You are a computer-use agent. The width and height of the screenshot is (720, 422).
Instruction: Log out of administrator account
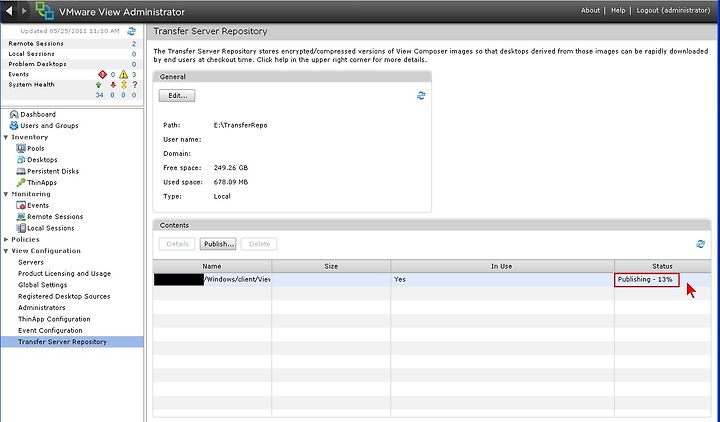tap(673, 10)
